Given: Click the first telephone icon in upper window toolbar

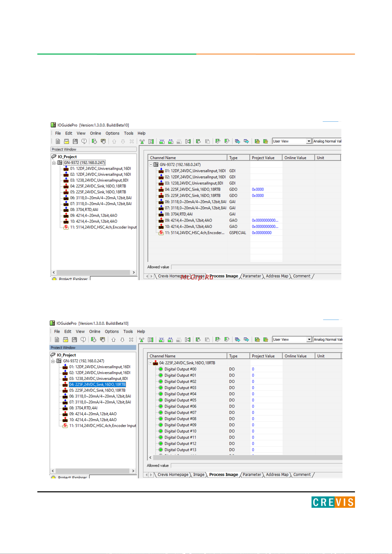Looking at the screenshot, I should pos(257,141).
